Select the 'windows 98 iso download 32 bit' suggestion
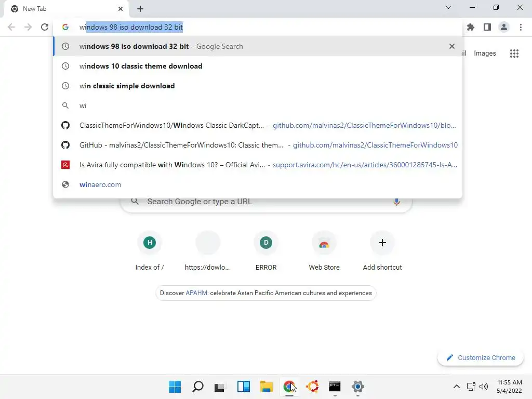This screenshot has height=399, width=532. [x=258, y=46]
